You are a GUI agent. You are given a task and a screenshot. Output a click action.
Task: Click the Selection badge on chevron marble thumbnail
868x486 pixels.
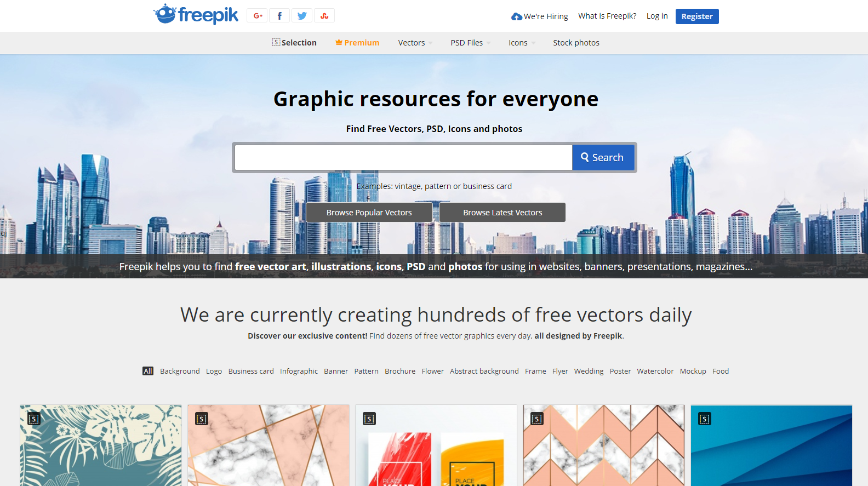tap(537, 419)
